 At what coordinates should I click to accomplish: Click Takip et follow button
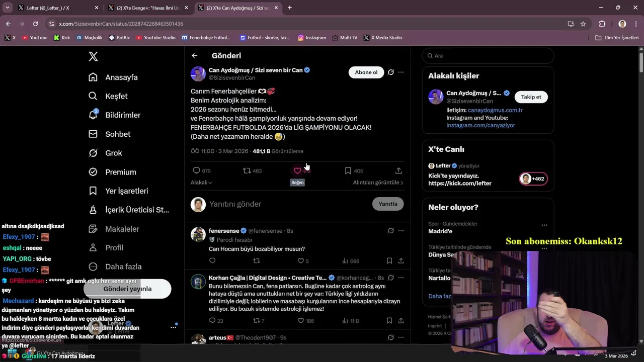tap(531, 97)
